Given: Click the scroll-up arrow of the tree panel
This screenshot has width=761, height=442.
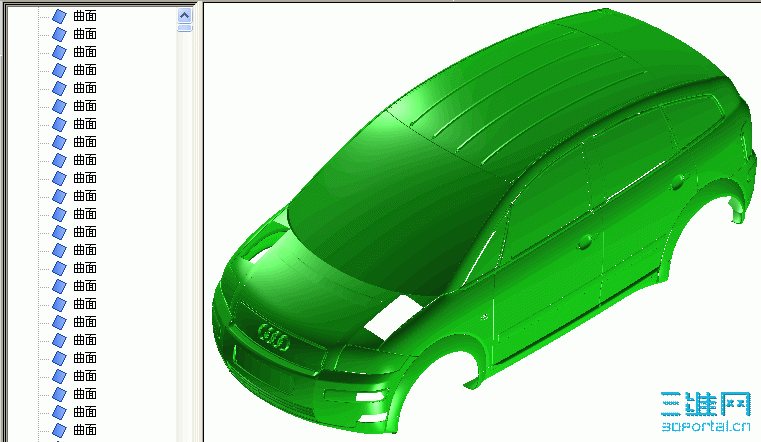Looking at the screenshot, I should tap(184, 16).
